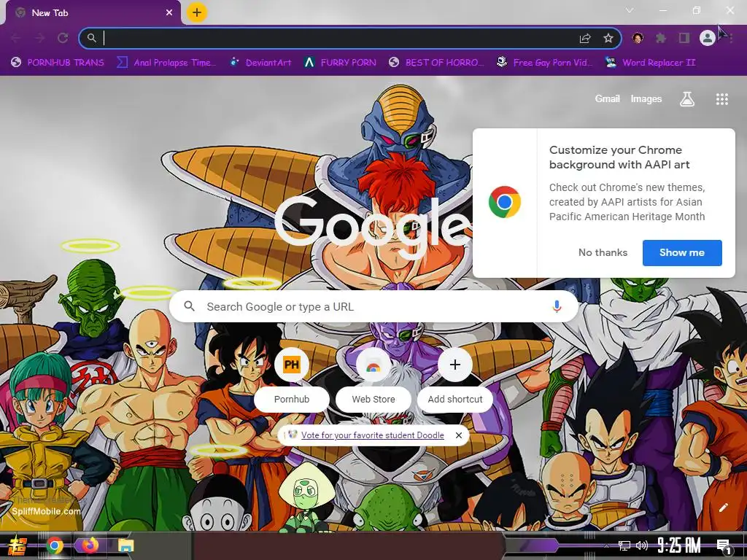Click the share page icon in the address bar
The height and width of the screenshot is (560, 747).
585,39
